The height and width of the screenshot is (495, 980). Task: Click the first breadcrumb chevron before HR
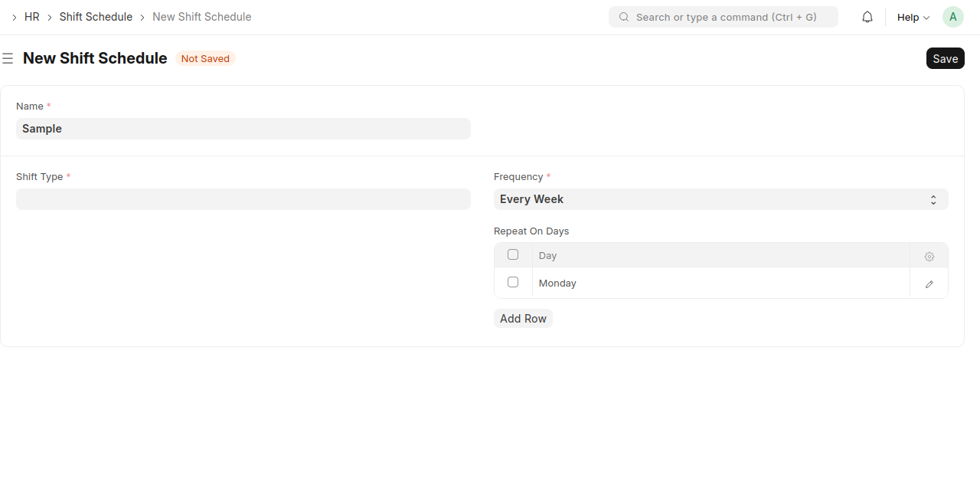click(x=14, y=17)
